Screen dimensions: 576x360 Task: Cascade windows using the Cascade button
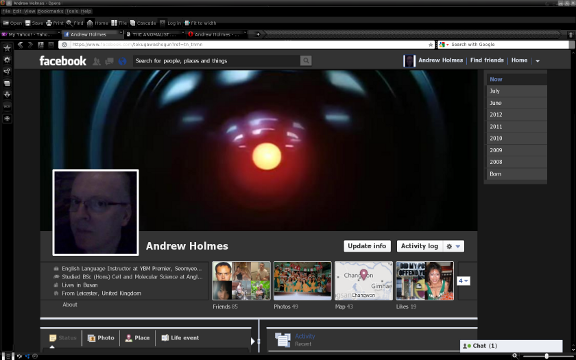click(x=143, y=23)
